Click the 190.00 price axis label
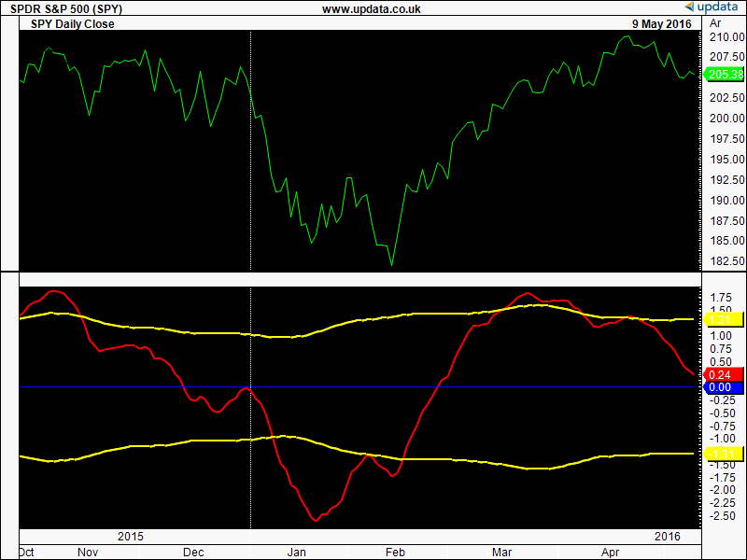Screen dimensions: 747x560 pos(727,200)
